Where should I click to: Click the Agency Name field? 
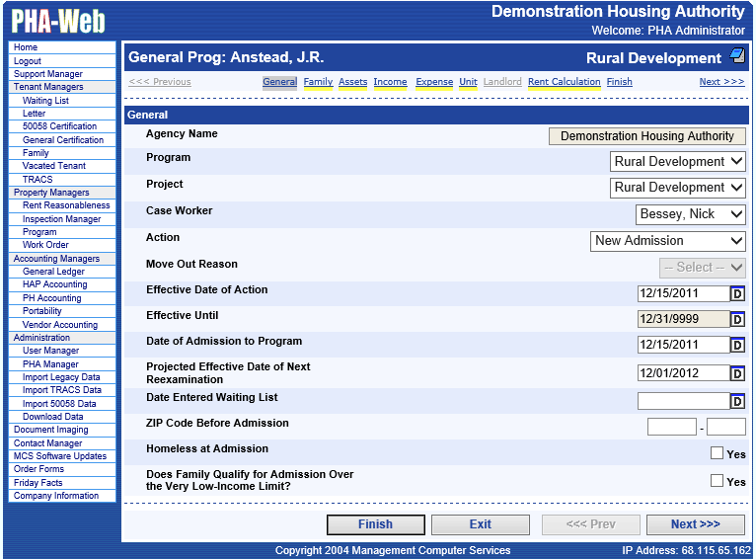pyautogui.click(x=647, y=136)
